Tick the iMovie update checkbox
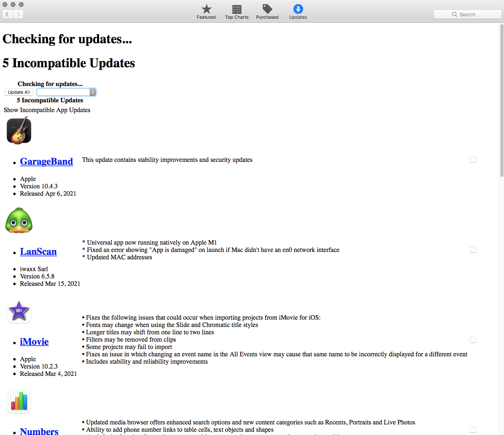The width and height of the screenshot is (504, 435). click(473, 340)
